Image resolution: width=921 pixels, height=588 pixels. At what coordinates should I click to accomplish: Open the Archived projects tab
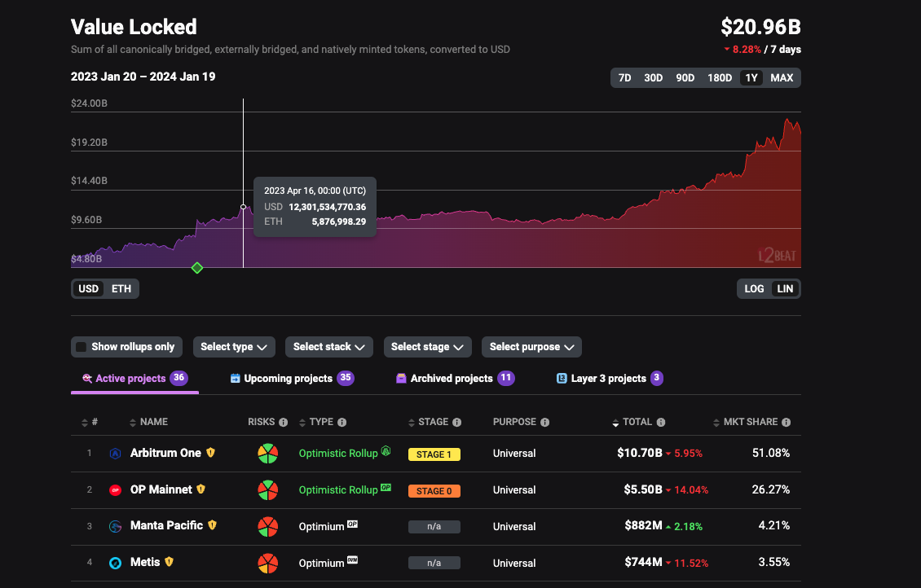(x=452, y=379)
